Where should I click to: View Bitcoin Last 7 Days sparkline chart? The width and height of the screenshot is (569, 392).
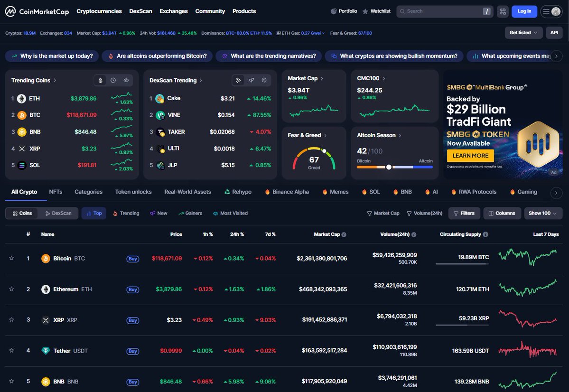[528, 257]
